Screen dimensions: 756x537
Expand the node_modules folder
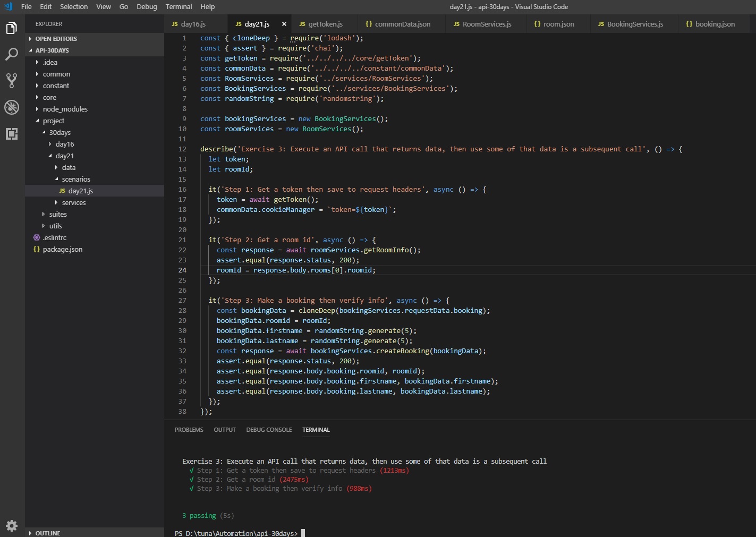(95, 109)
